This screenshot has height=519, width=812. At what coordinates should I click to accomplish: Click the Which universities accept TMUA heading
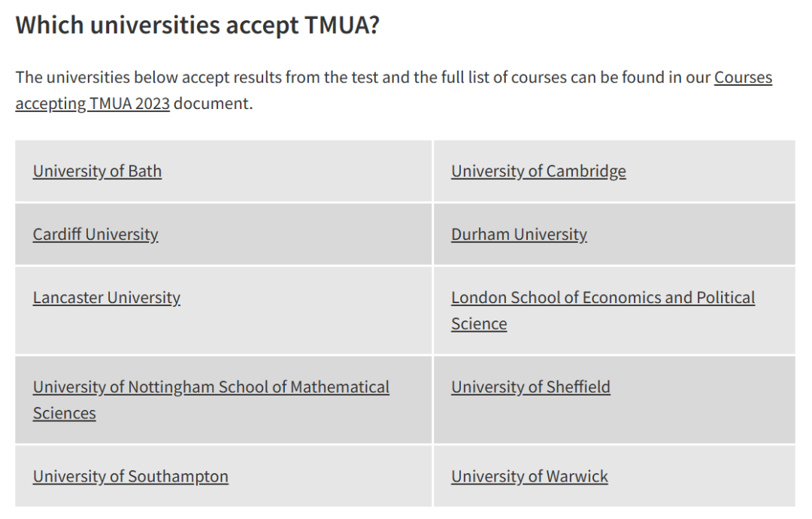197,24
